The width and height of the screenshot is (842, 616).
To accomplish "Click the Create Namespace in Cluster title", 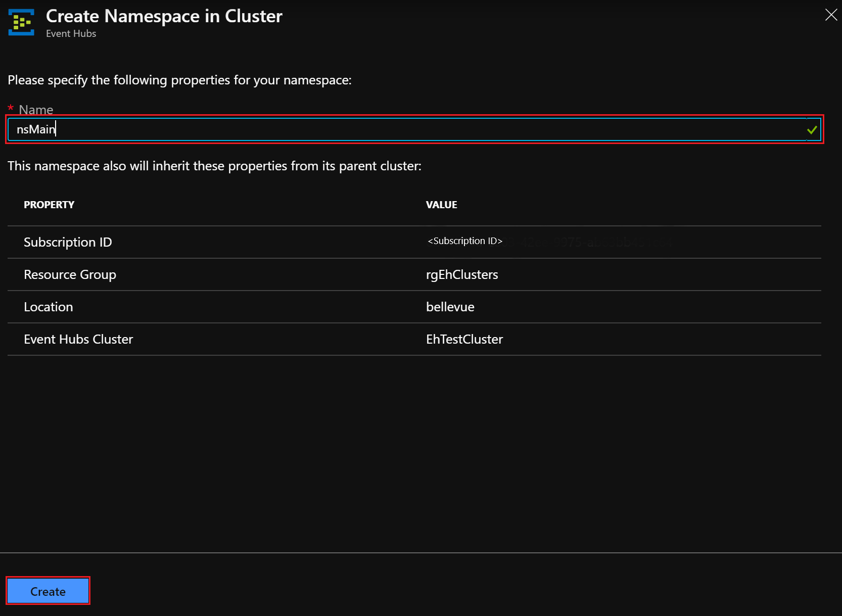I will tap(164, 16).
